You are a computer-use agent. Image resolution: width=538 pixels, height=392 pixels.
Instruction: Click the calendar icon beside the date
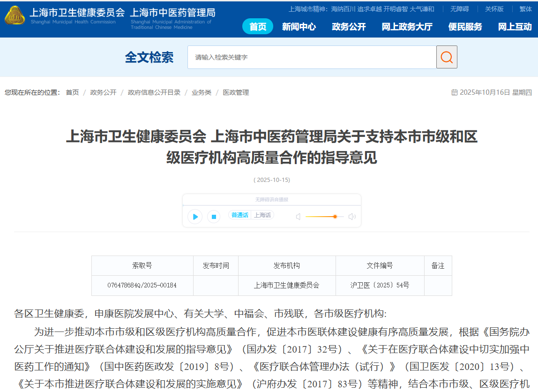coord(454,92)
